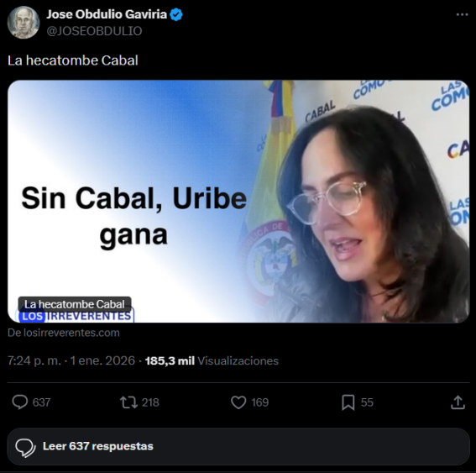Screen dimensions: 476x473
Task: Click the 185,3 mil Visualizaciones count
Action: [x=212, y=360]
